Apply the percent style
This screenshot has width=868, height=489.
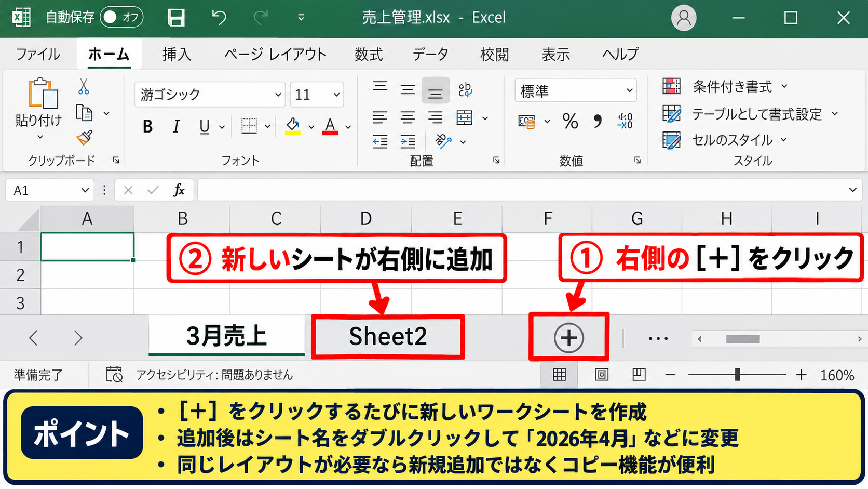pos(570,122)
